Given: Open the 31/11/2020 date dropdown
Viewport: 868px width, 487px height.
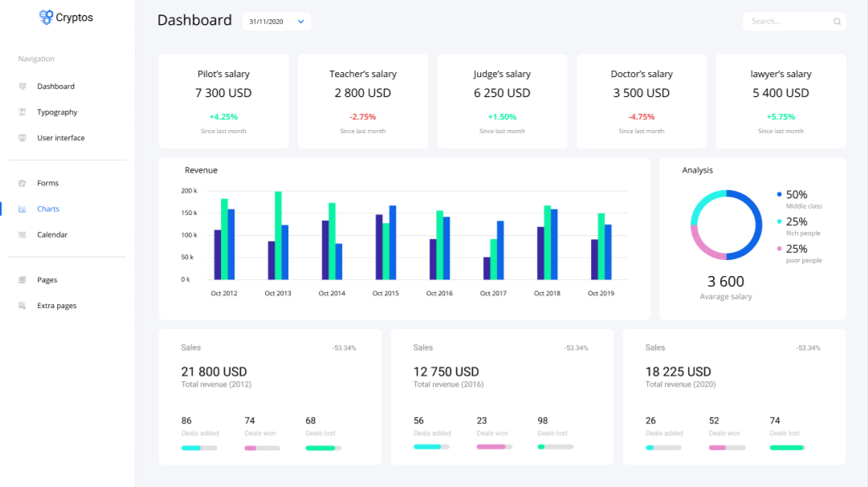Looking at the screenshot, I should tap(276, 22).
